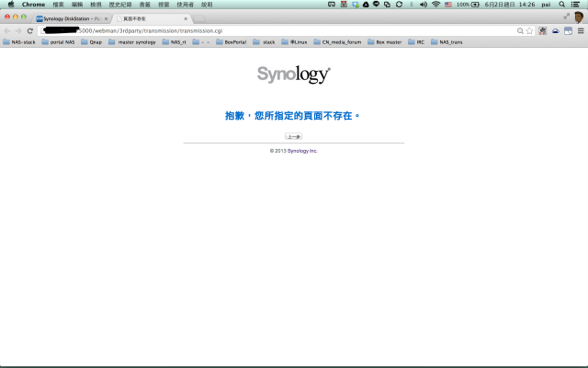Open the 編輯 (Edit) menu
This screenshot has width=588, height=368.
click(77, 4)
